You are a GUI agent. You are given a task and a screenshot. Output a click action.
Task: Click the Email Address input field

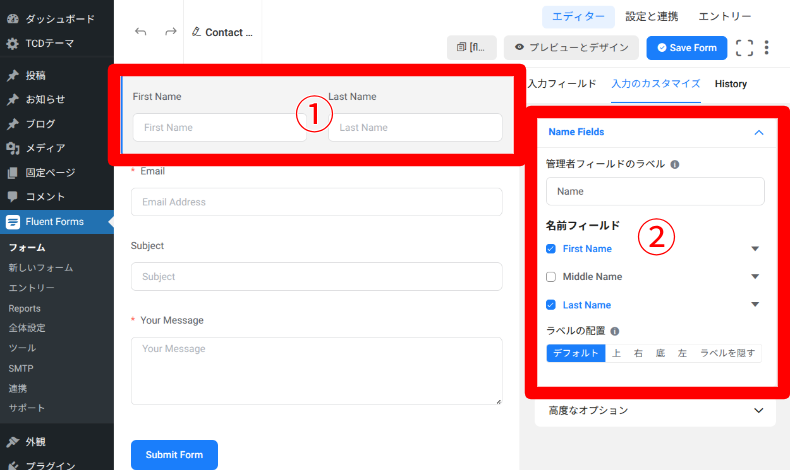point(316,202)
